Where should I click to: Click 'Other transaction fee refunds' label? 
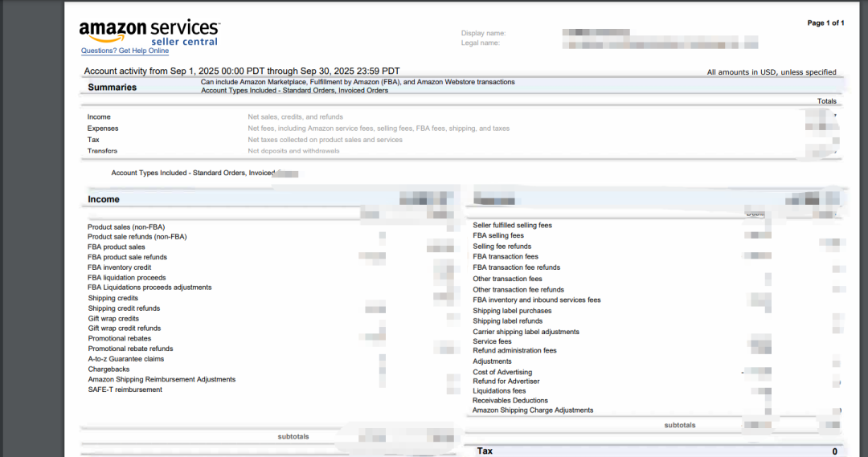(x=518, y=290)
